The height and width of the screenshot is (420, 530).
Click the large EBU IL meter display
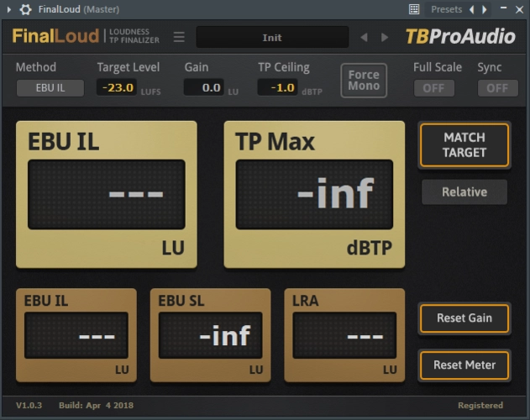point(107,194)
